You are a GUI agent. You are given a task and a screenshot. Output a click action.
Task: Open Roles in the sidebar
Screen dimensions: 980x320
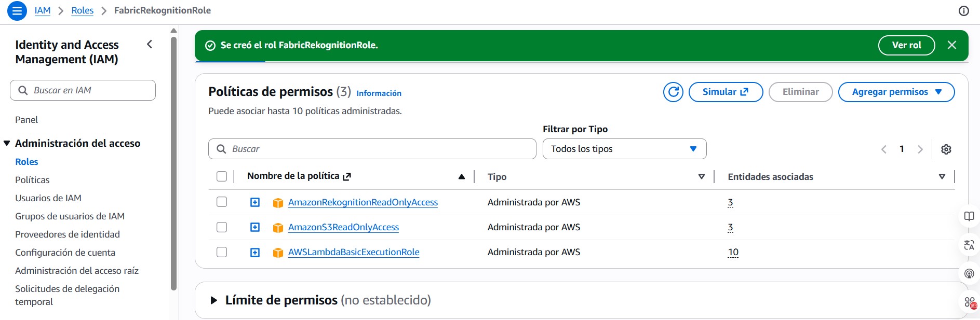point(26,162)
